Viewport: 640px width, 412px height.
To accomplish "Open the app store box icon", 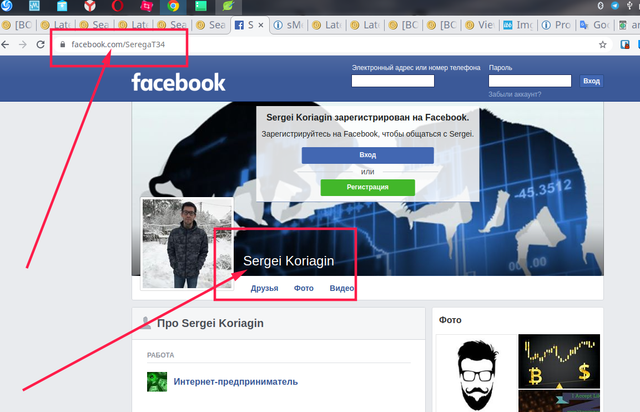I will pyautogui.click(x=62, y=5).
